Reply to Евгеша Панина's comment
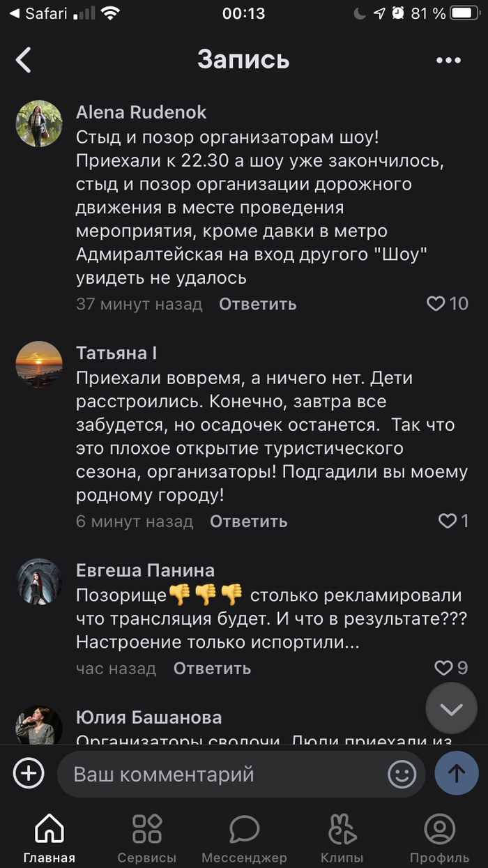This screenshot has width=488, height=868. coord(212,669)
